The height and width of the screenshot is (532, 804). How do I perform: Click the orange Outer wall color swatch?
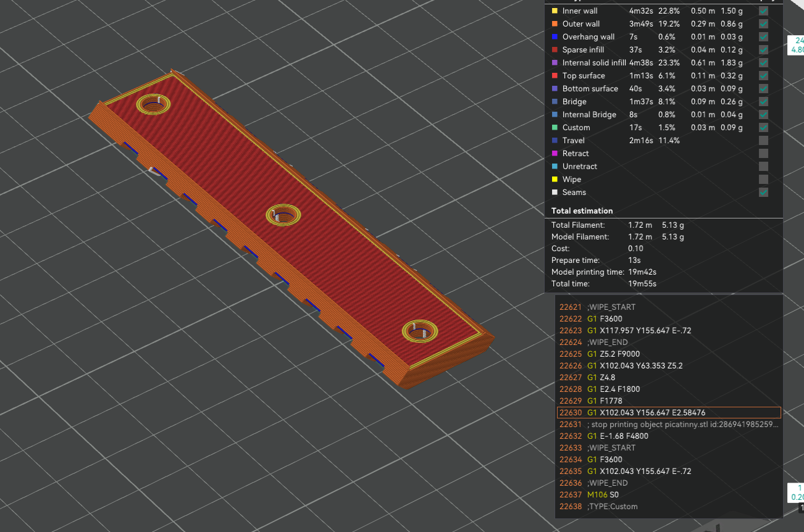pyautogui.click(x=555, y=24)
